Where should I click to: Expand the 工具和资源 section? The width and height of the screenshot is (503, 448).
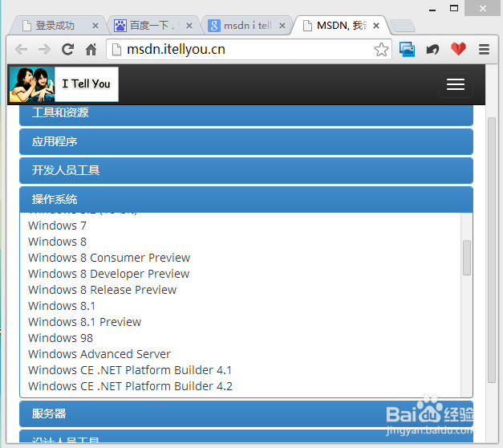pos(246,115)
